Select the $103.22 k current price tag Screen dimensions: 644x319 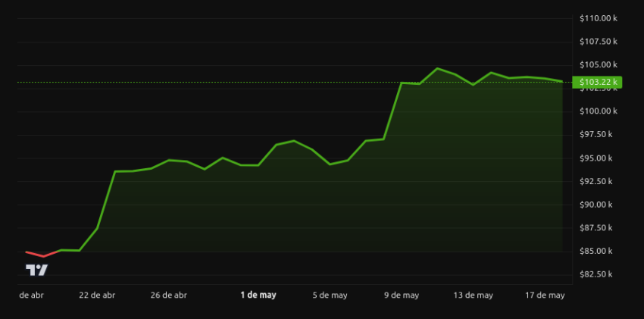click(598, 82)
